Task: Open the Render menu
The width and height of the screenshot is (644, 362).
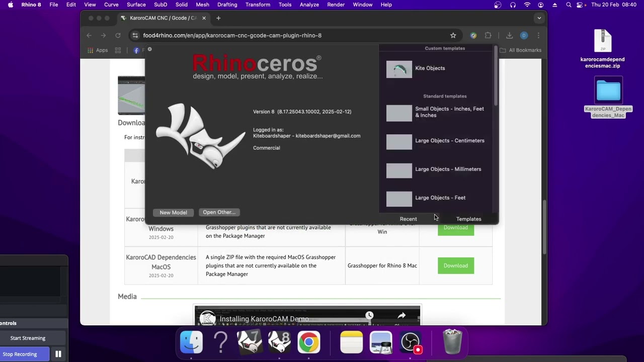Action: pyautogui.click(x=336, y=5)
